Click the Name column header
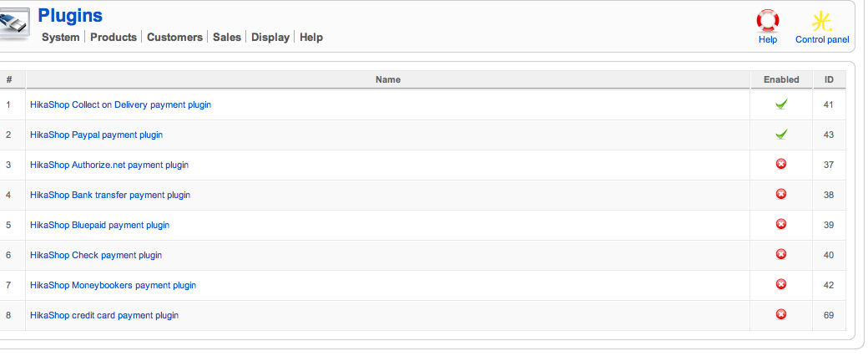This screenshot has height=356, width=868. pos(387,79)
